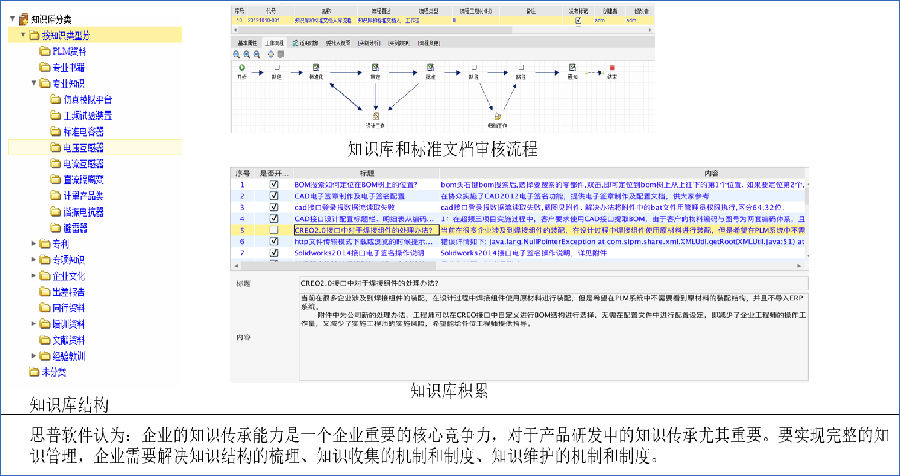The width and height of the screenshot is (900, 476).
Task: Click the 未分类 folder icon
Action: coord(34,371)
